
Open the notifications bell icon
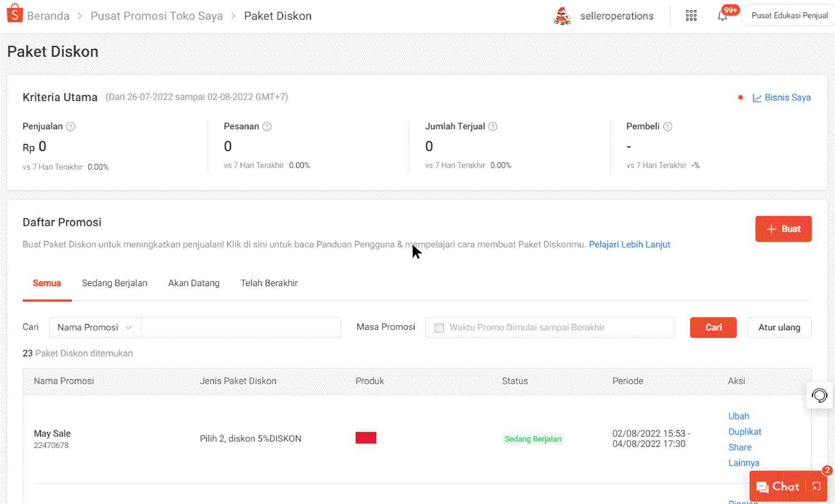tap(723, 16)
